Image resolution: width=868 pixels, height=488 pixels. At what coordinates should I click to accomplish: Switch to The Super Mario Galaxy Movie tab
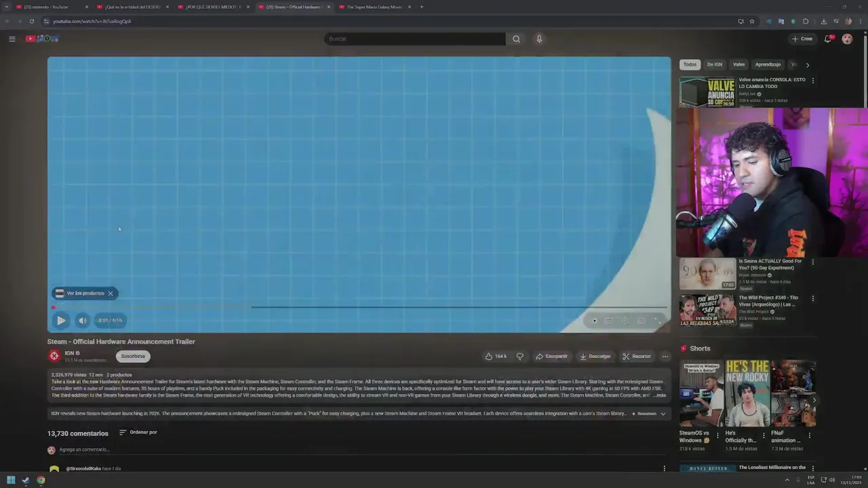point(374,7)
